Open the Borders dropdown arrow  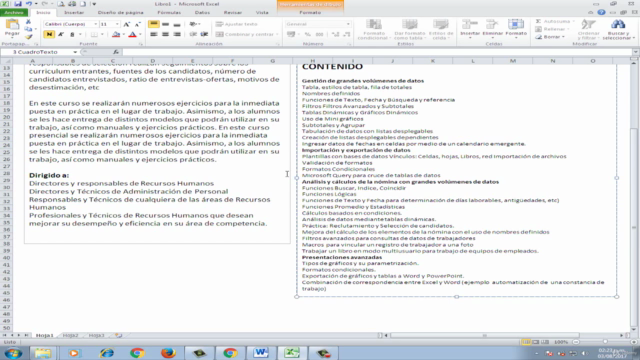pos(102,35)
